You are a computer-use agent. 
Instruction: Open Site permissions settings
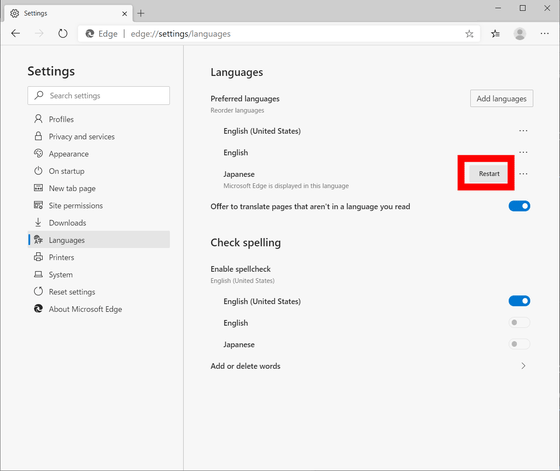click(99, 205)
